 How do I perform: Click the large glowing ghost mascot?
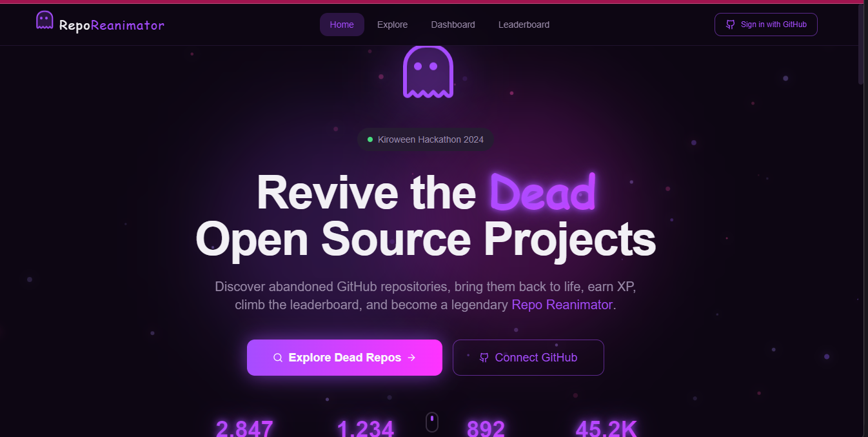[428, 72]
